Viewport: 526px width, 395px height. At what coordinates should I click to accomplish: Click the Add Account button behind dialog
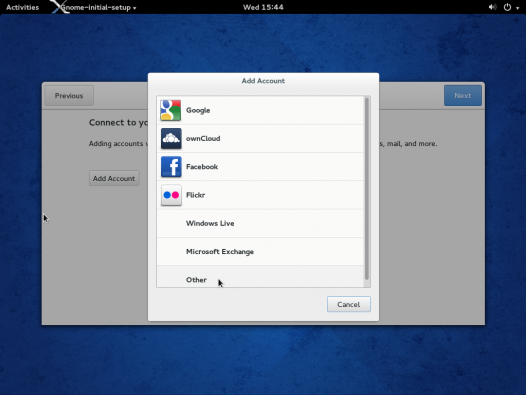coord(114,178)
